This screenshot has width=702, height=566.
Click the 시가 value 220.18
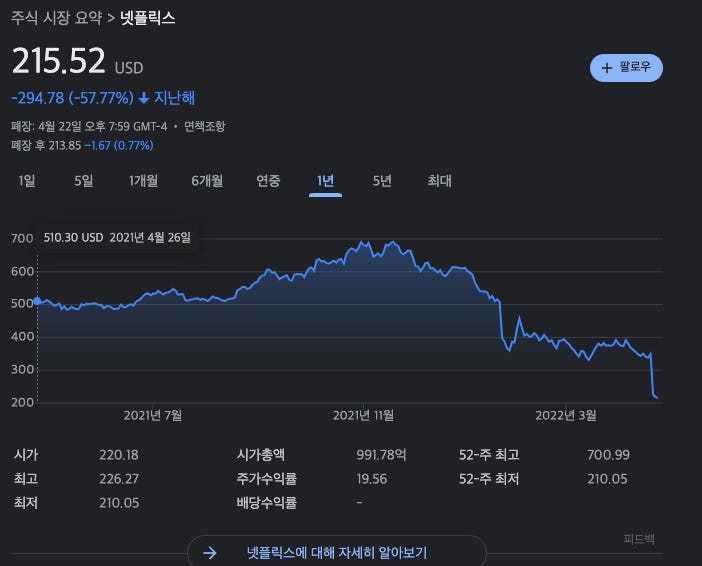click(119, 455)
